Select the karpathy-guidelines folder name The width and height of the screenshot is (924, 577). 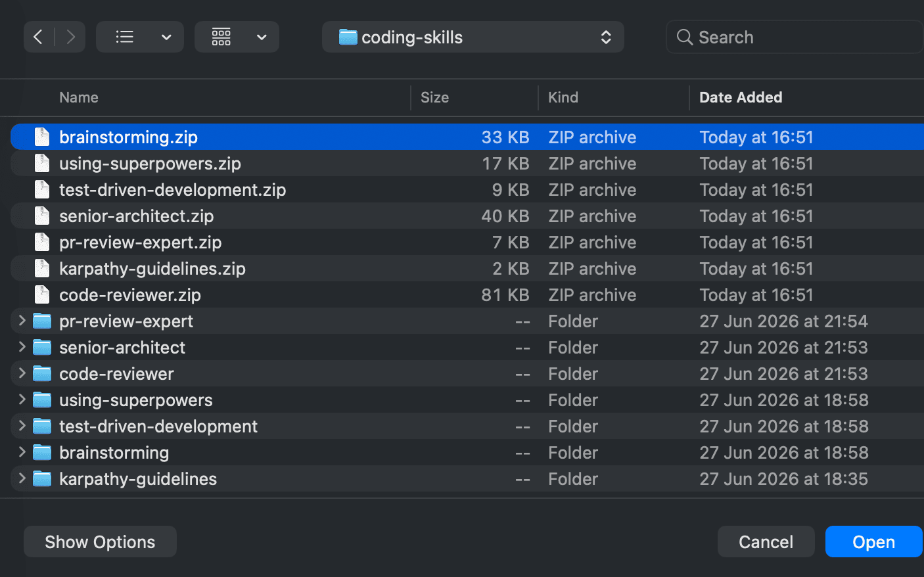click(x=138, y=478)
